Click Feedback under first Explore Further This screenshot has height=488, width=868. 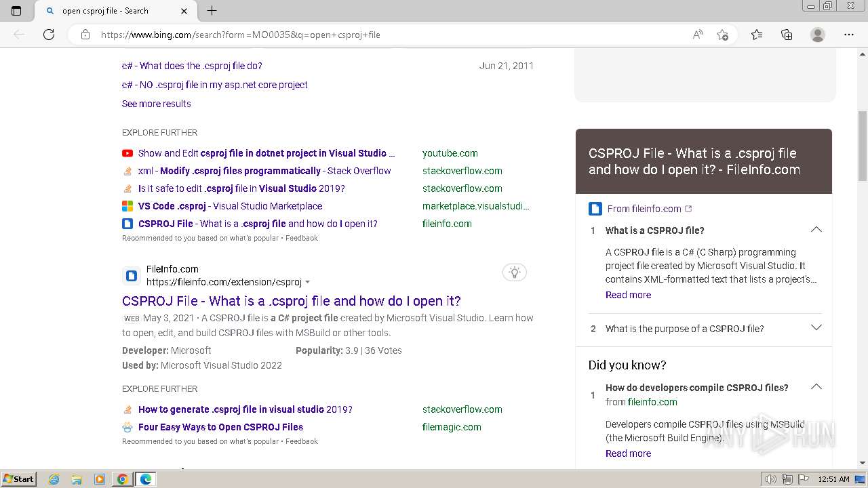(x=302, y=238)
